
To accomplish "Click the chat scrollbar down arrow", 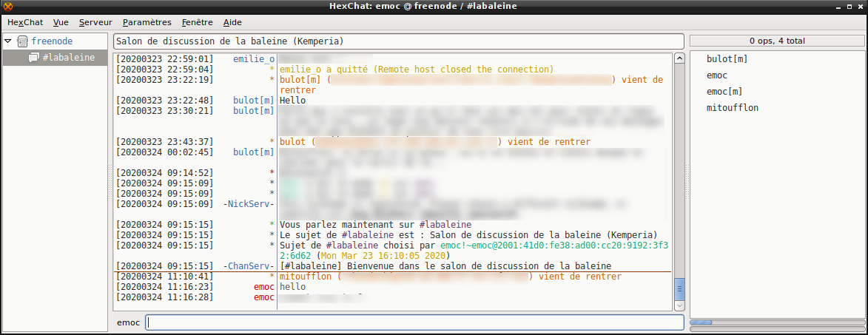I will [680, 305].
